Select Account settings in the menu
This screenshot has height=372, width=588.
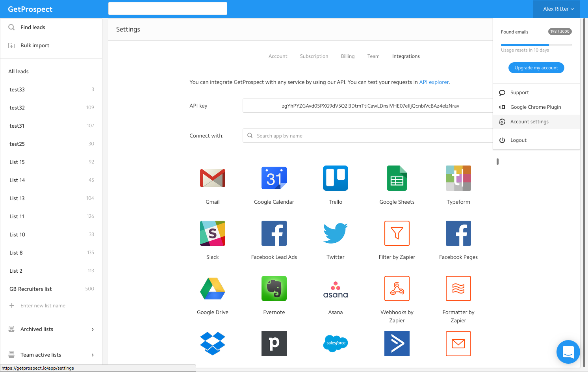[x=536, y=122]
